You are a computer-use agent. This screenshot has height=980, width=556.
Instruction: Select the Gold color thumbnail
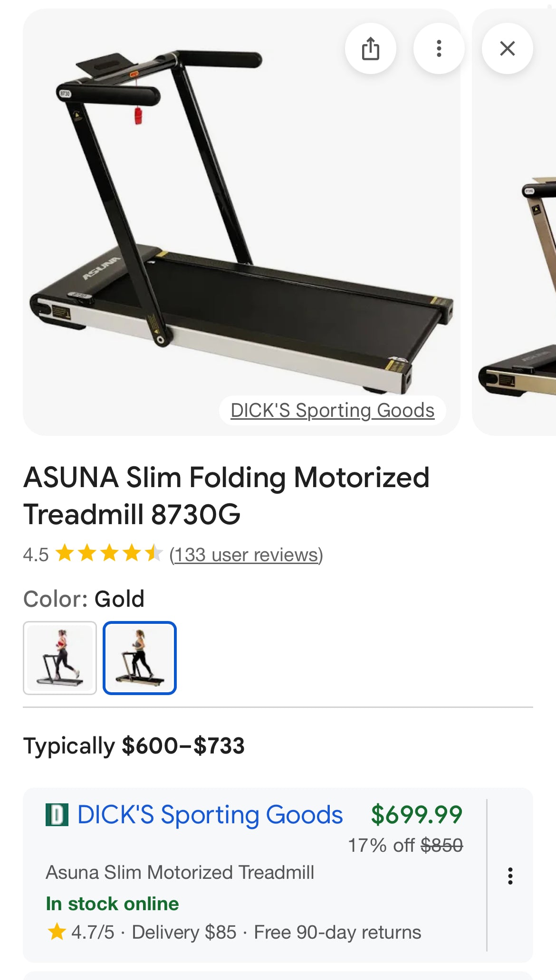pyautogui.click(x=140, y=658)
